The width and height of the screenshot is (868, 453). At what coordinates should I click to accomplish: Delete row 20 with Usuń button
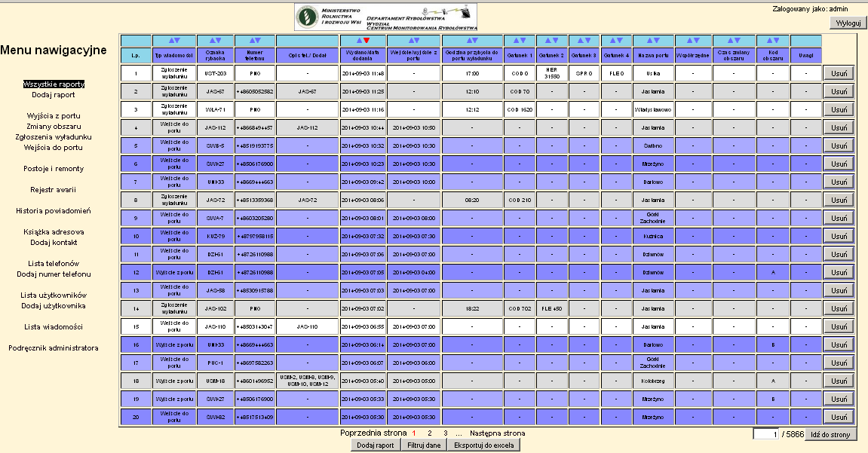click(x=839, y=418)
